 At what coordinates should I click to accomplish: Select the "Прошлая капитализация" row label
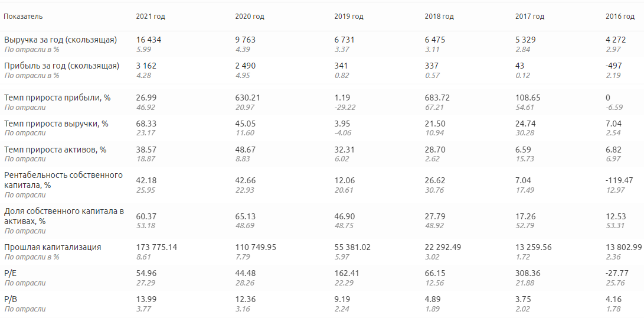[x=53, y=248]
